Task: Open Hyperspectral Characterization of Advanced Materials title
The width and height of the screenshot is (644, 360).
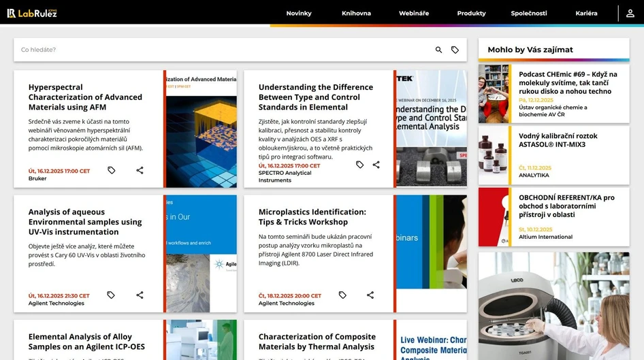Action: click(x=85, y=97)
